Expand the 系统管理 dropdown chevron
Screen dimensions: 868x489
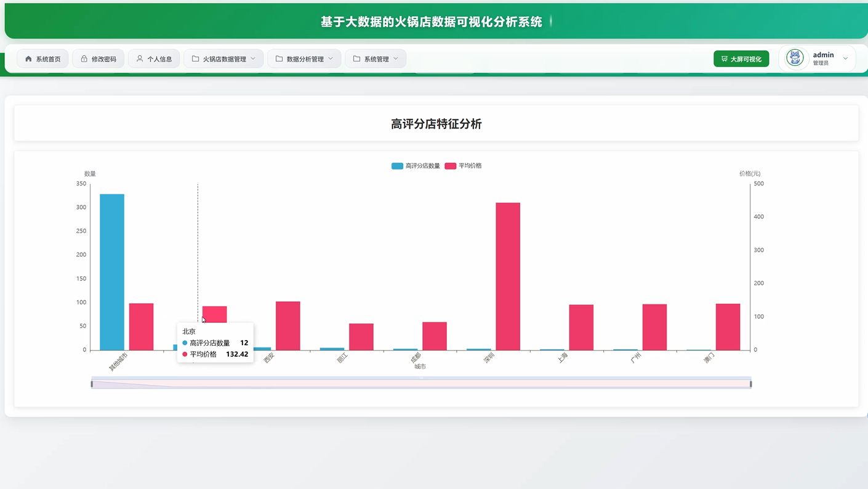coord(396,59)
